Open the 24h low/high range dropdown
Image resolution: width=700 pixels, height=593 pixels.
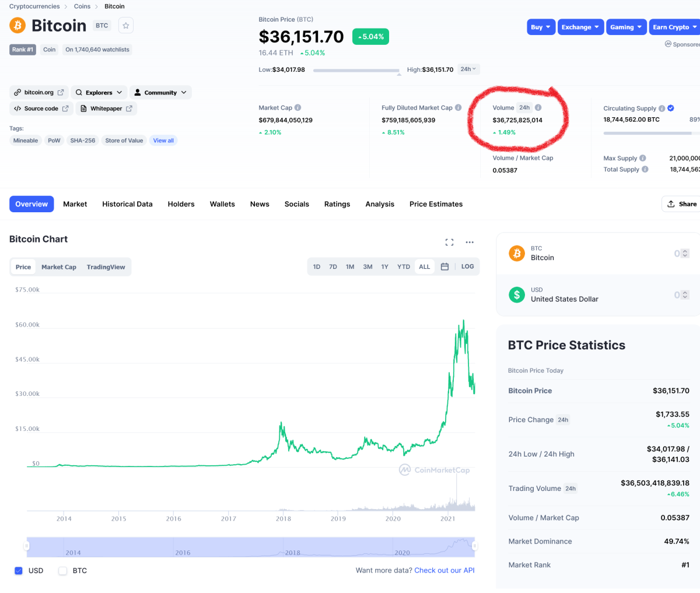468,69
